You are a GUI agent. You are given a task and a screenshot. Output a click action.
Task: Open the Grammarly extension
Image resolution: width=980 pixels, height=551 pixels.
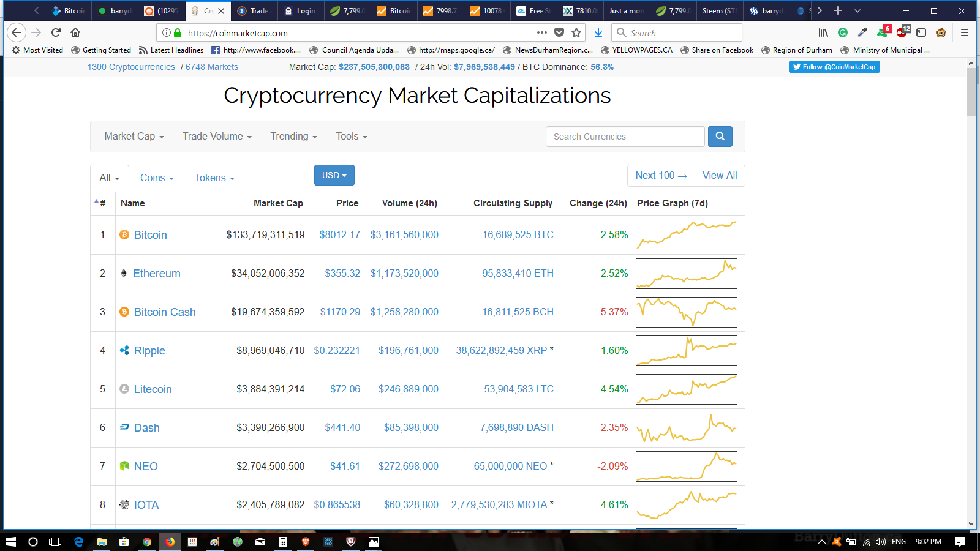click(x=843, y=33)
